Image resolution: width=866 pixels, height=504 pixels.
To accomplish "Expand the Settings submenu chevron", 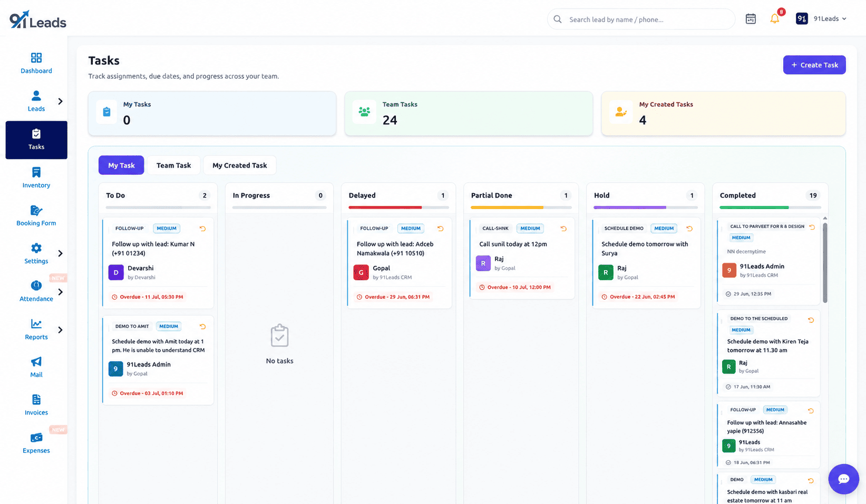I will click(x=60, y=253).
